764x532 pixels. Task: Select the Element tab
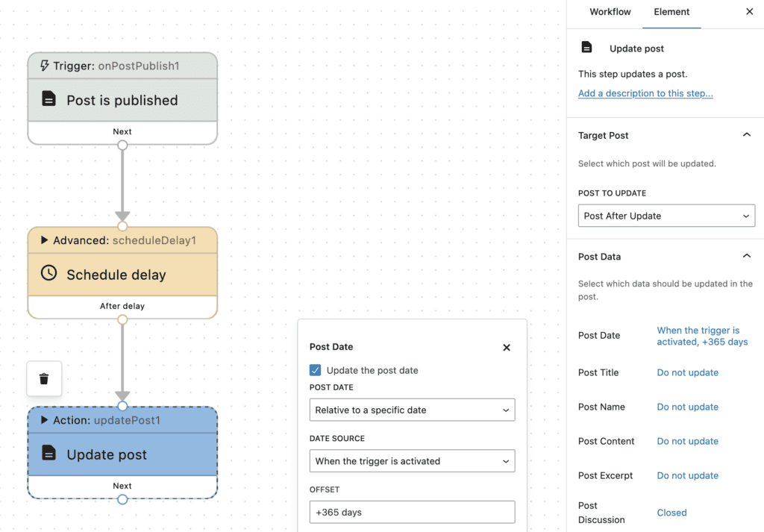pos(671,12)
